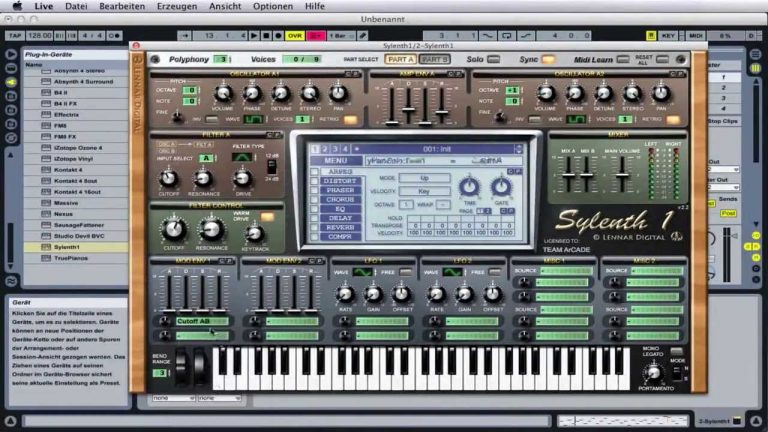Open LFO 1 Wave shape selector
The height and width of the screenshot is (432, 768).
coord(363,272)
